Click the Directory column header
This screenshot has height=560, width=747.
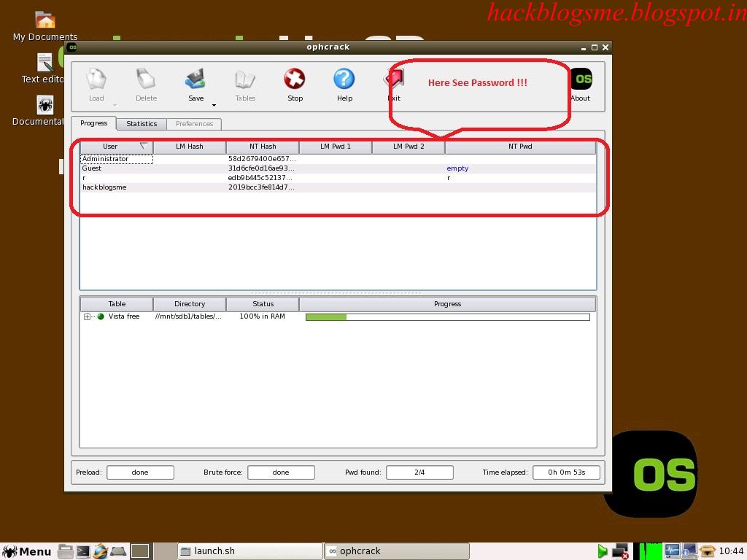190,304
